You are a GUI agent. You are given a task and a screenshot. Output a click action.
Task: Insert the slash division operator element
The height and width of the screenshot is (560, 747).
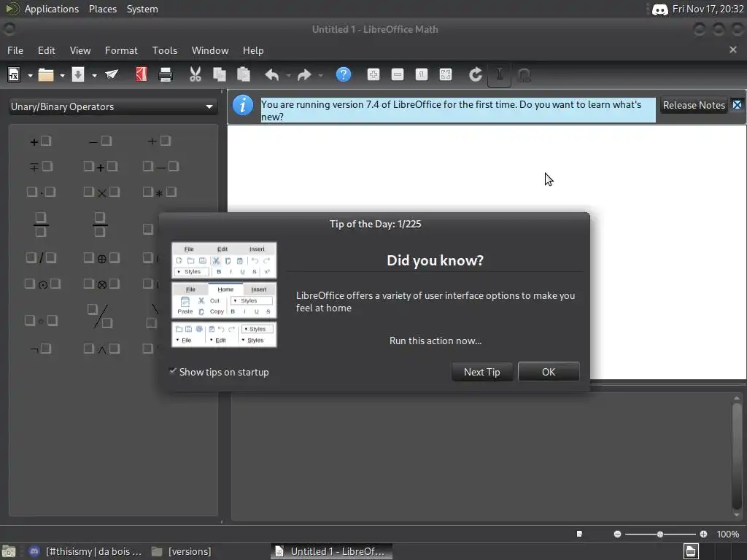pos(41,258)
